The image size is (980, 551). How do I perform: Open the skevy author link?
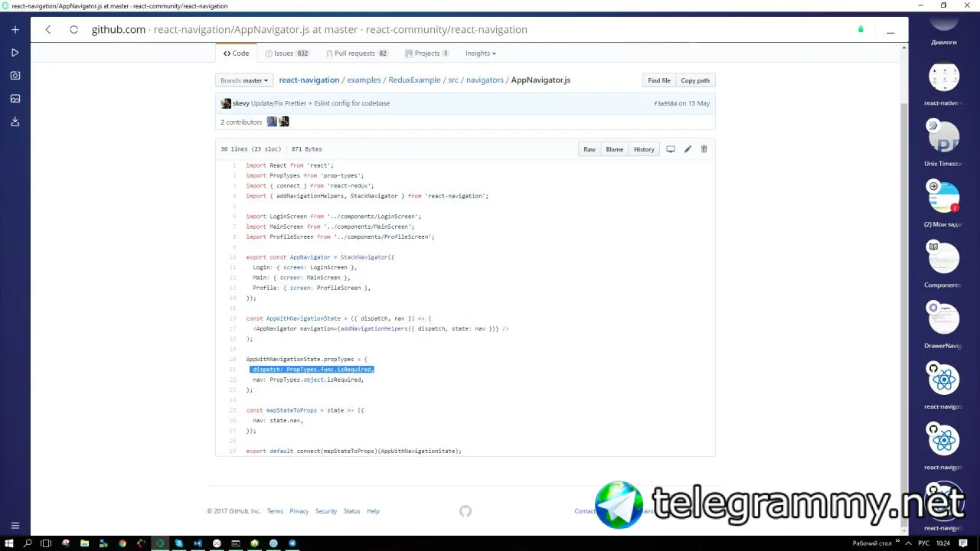[240, 103]
